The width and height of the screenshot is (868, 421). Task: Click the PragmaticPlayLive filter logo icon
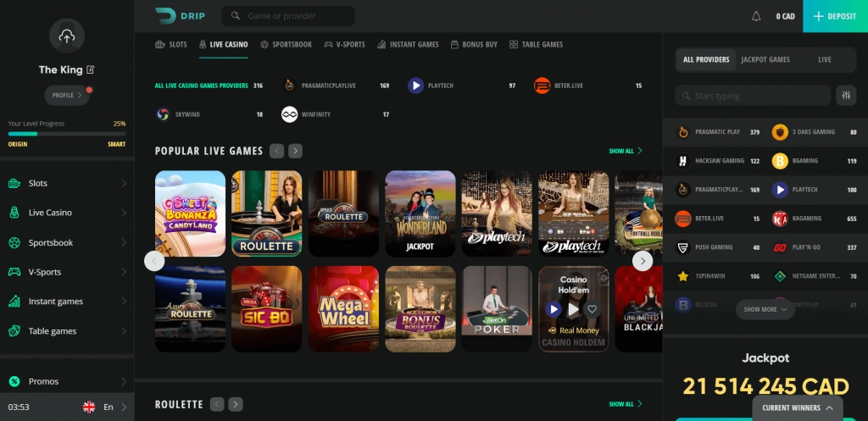(290, 86)
